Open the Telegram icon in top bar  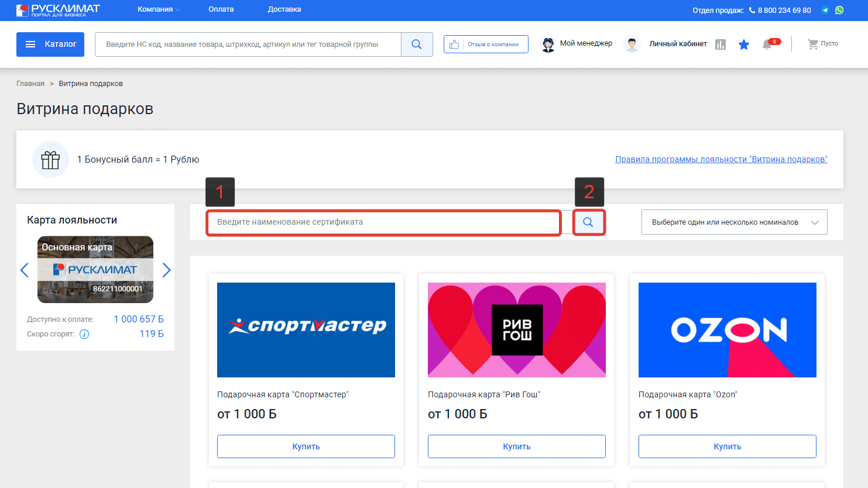(x=825, y=10)
